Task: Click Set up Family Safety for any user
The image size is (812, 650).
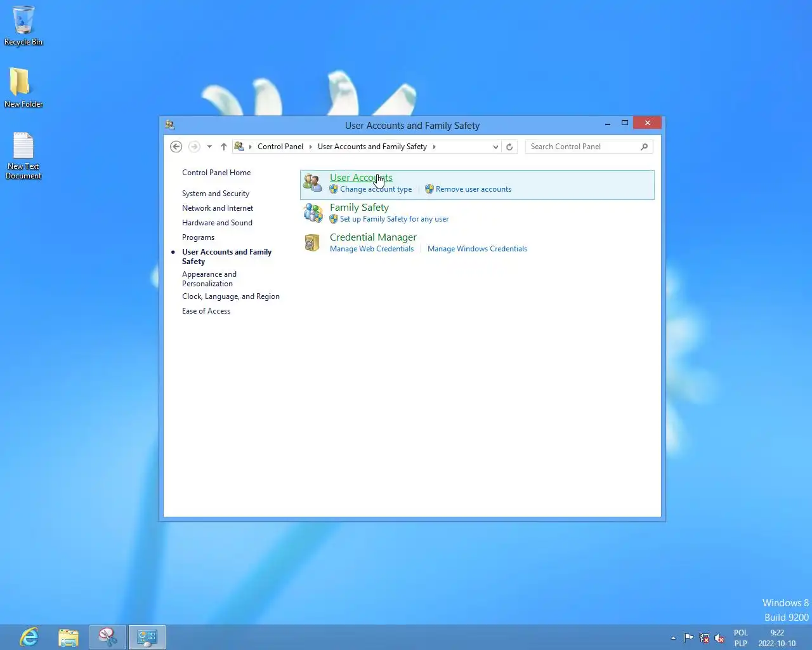Action: pos(394,219)
